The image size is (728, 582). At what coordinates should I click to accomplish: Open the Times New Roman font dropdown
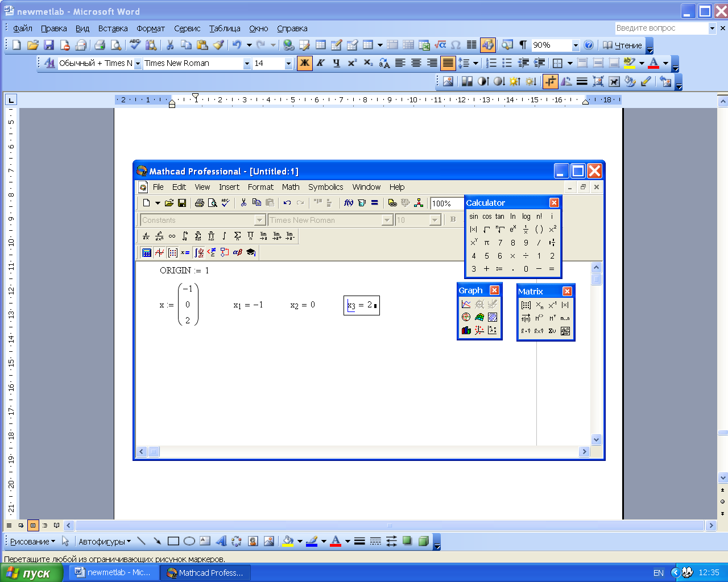[x=247, y=64]
